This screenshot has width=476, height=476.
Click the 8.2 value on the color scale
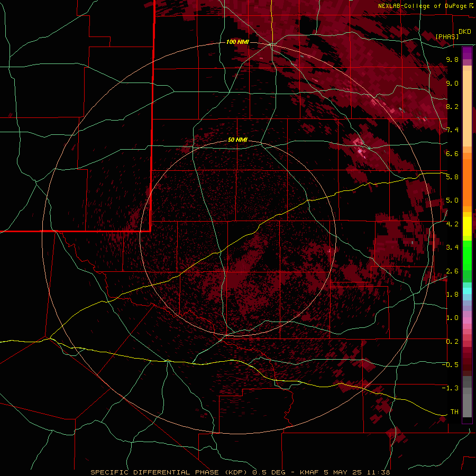452,106
